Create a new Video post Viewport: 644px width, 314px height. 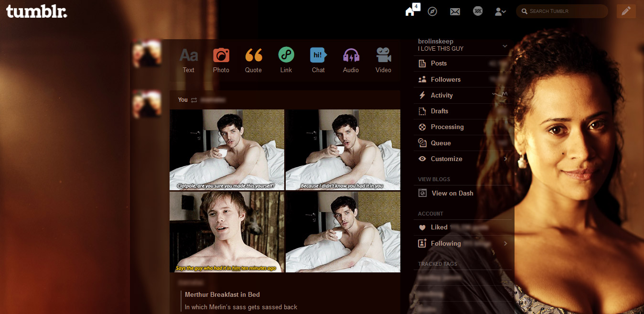[x=383, y=60]
